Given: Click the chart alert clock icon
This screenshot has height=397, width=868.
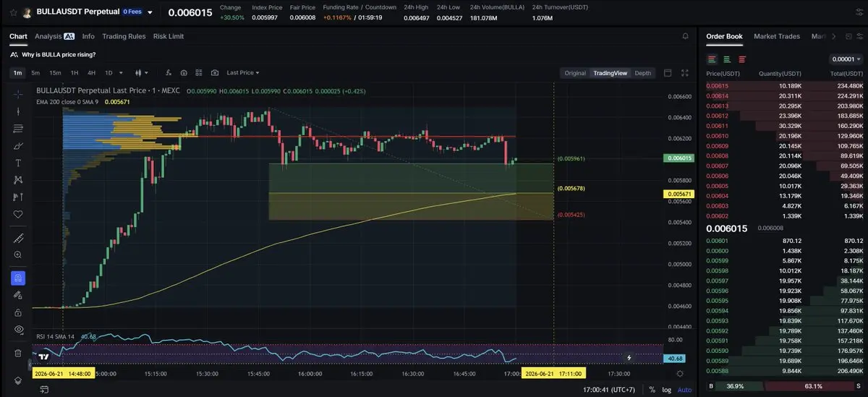Looking at the screenshot, I should pyautogui.click(x=184, y=73).
